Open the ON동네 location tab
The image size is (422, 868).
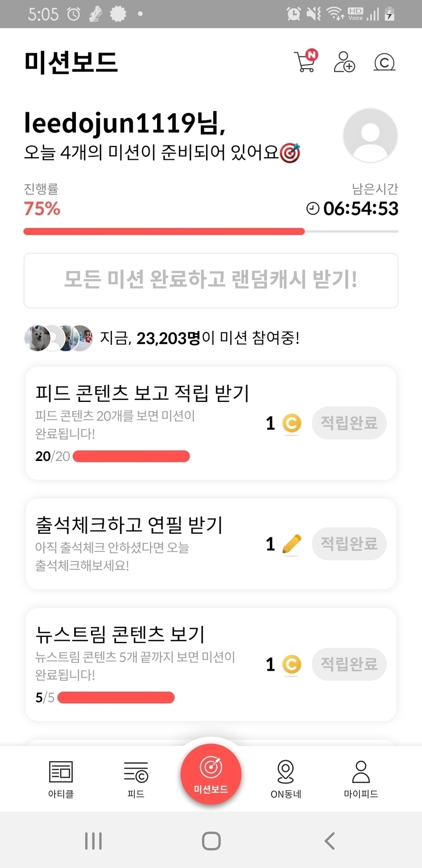coord(286,778)
